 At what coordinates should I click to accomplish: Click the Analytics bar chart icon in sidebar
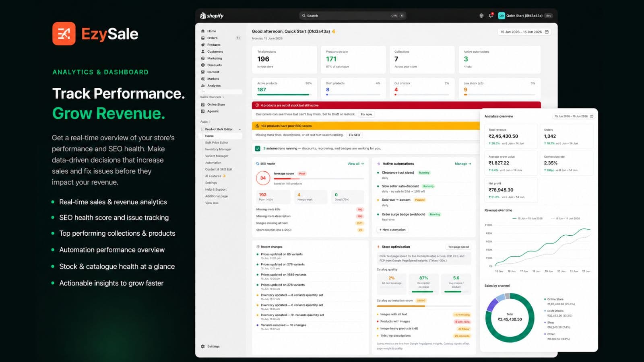[203, 86]
